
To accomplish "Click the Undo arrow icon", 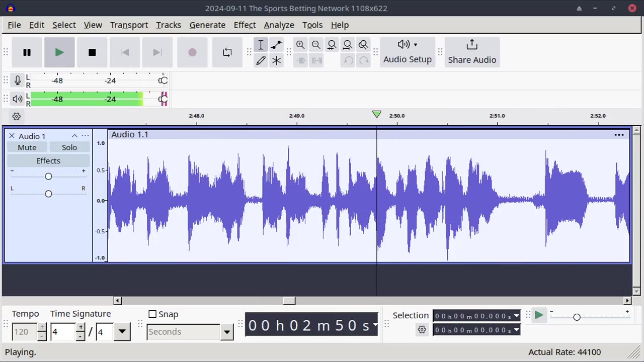I will (348, 60).
